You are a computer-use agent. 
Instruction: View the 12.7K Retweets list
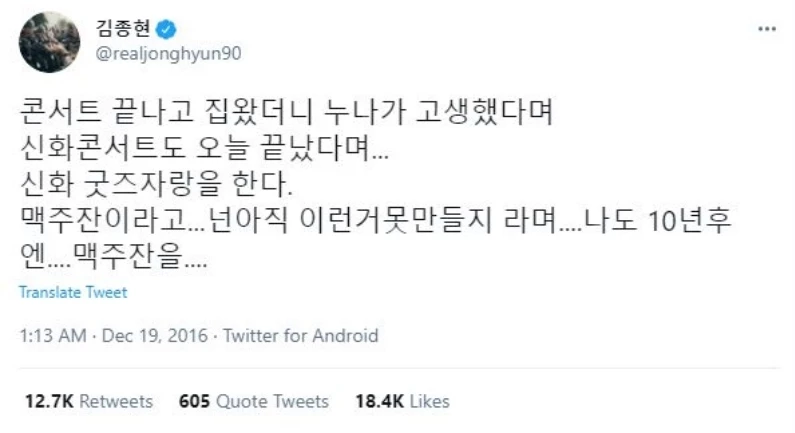pyautogui.click(x=89, y=402)
